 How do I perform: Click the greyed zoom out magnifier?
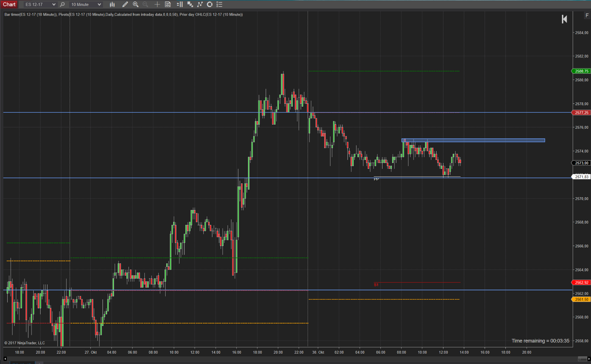coord(145,4)
